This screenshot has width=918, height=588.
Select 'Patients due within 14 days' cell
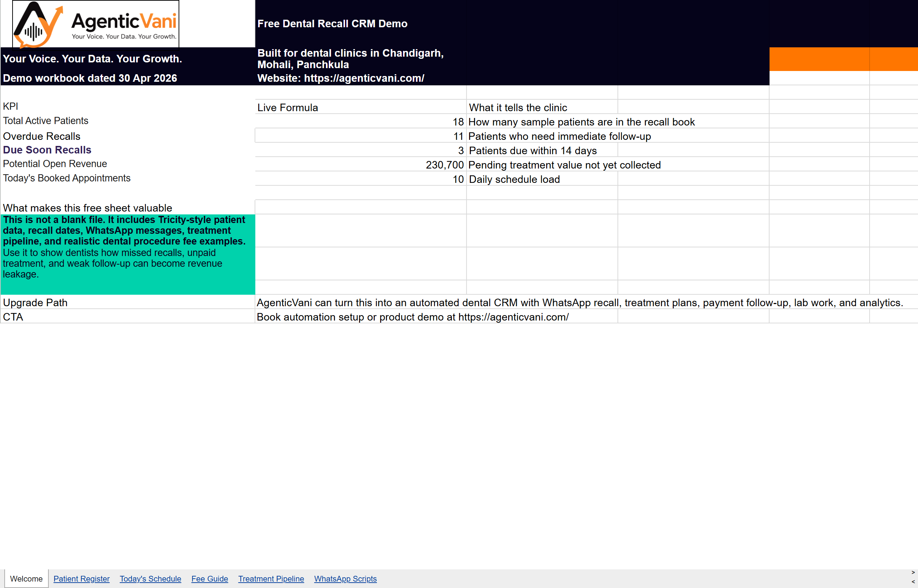(x=542, y=150)
